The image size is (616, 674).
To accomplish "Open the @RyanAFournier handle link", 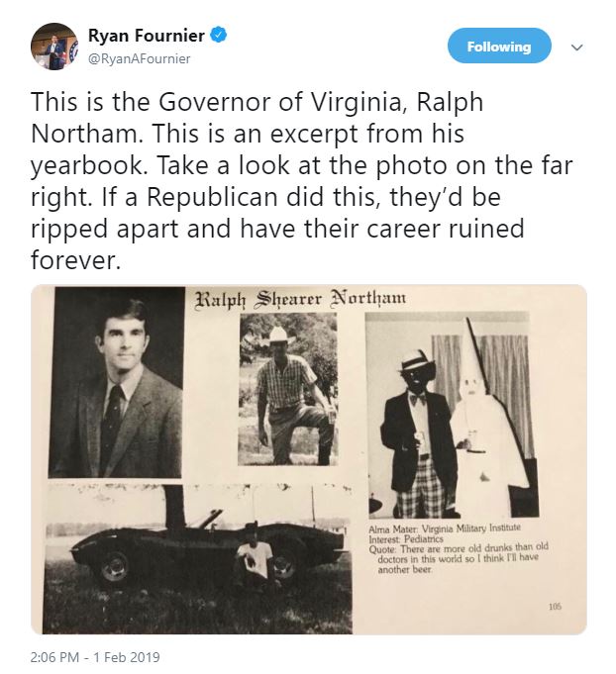I will point(139,59).
